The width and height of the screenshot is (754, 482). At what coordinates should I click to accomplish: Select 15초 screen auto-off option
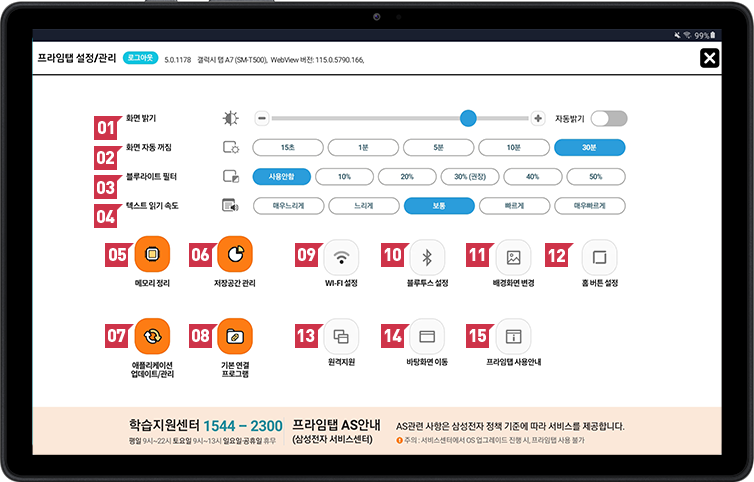tap(288, 148)
